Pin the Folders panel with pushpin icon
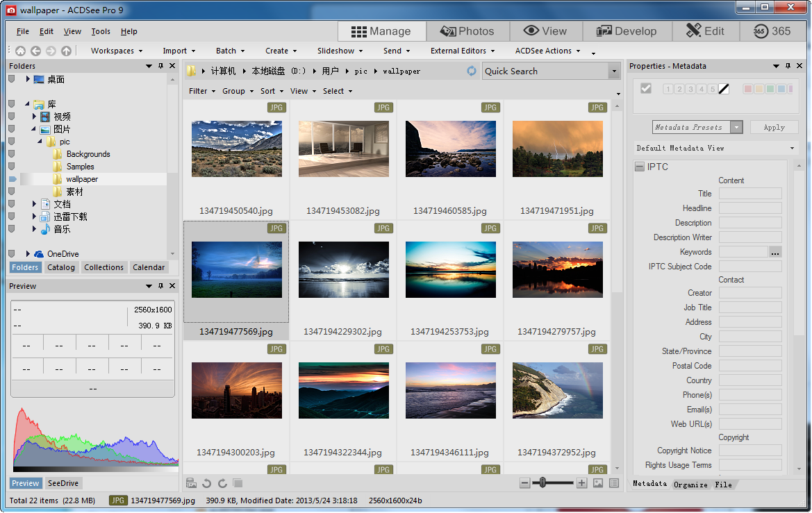The height and width of the screenshot is (513, 812). (161, 66)
